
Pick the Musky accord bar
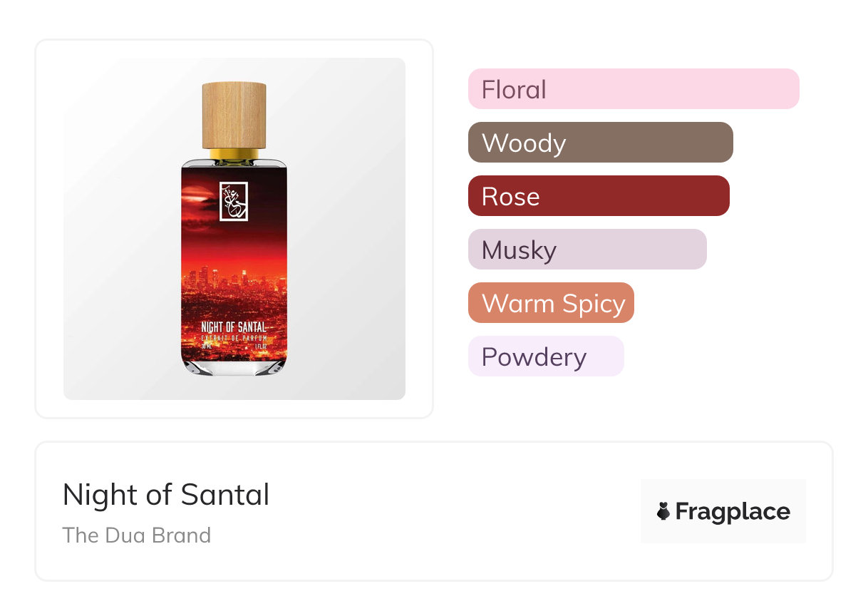click(x=587, y=250)
